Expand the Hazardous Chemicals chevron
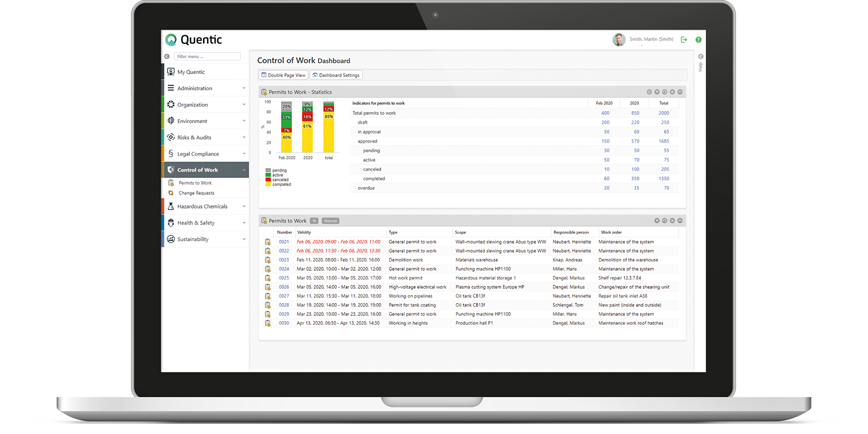The image size is (868, 434). point(244,206)
